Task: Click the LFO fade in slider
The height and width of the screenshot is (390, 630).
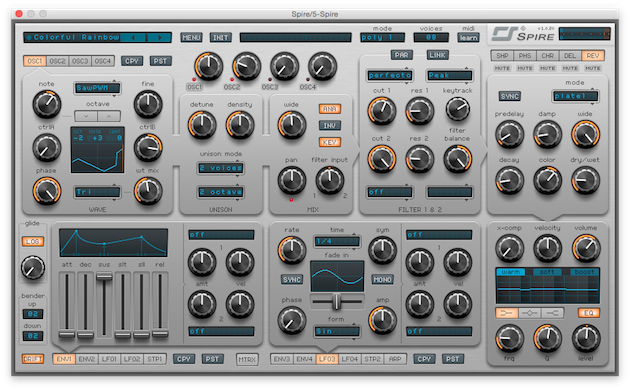Action: coord(337,301)
